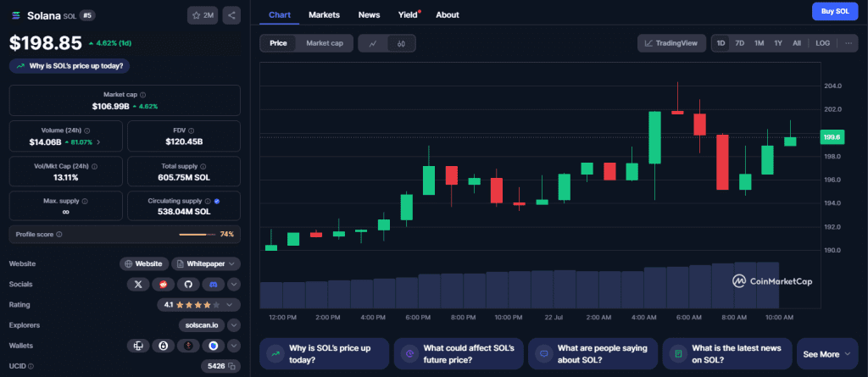Open Solana Website link
The height and width of the screenshot is (377, 868).
pyautogui.click(x=144, y=264)
